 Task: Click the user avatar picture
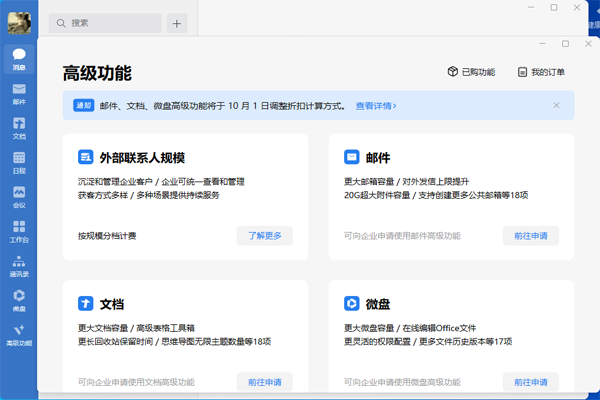(19, 23)
